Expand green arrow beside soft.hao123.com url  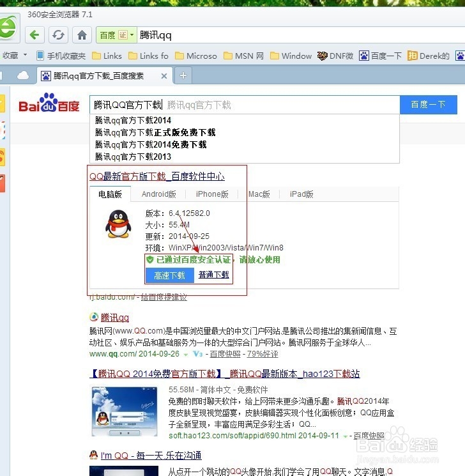click(x=345, y=436)
